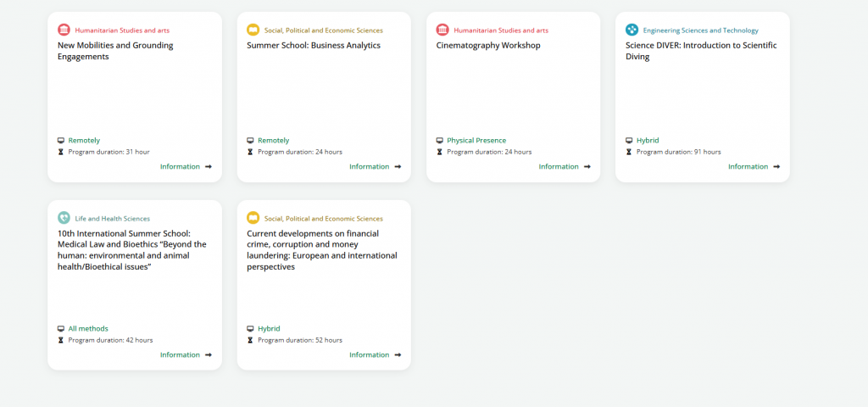Click the monitor icon beside Remotely on Business Analytics card
The image size is (868, 407).
250,141
